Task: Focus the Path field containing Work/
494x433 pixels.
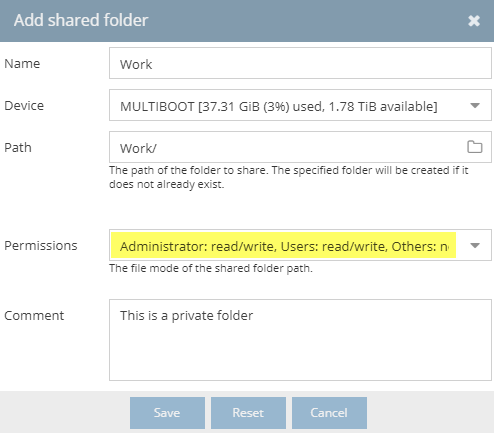Action: click(x=287, y=147)
